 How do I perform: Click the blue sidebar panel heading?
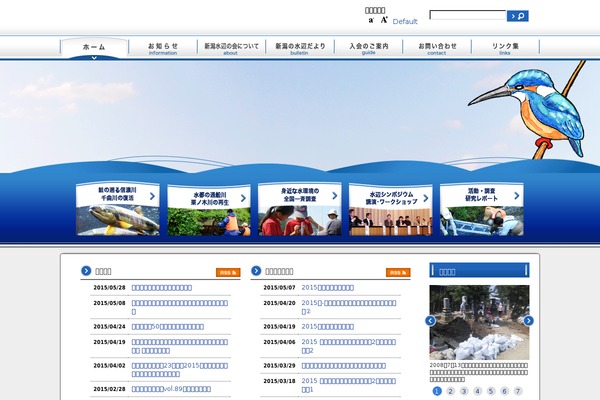[x=479, y=270]
